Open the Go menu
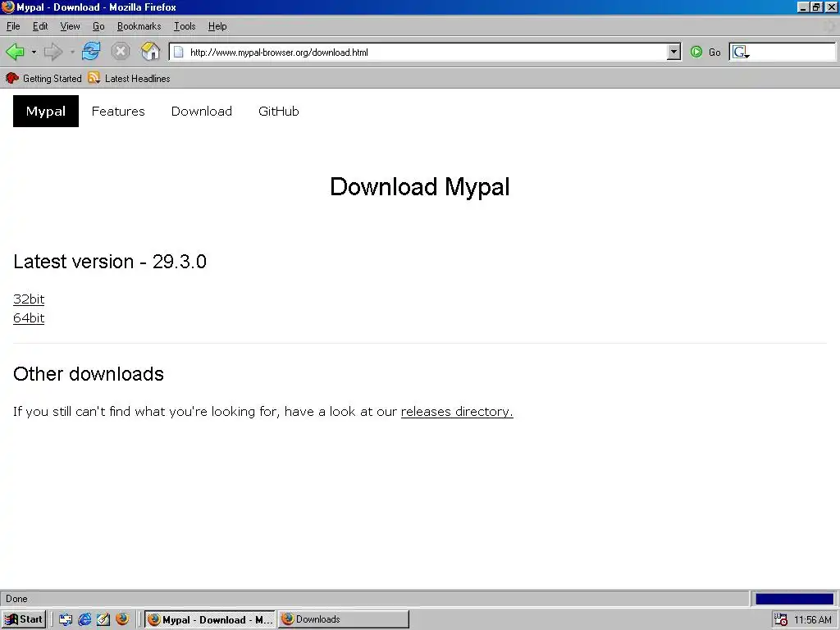 click(x=98, y=26)
